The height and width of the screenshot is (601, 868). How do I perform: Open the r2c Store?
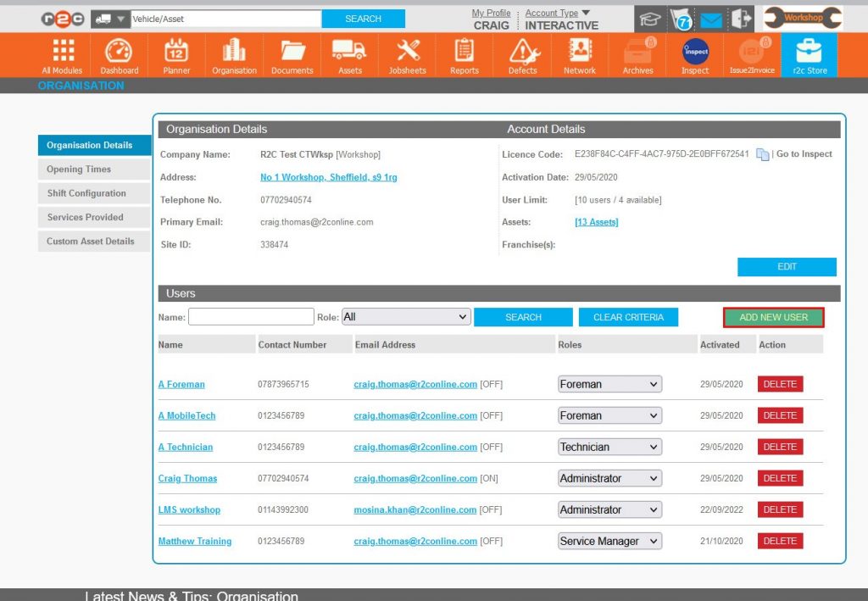[x=809, y=54]
